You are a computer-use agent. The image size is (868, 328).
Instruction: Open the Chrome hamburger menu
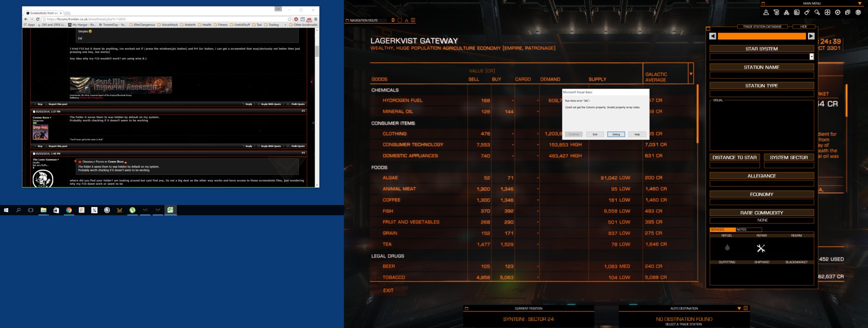(x=316, y=19)
